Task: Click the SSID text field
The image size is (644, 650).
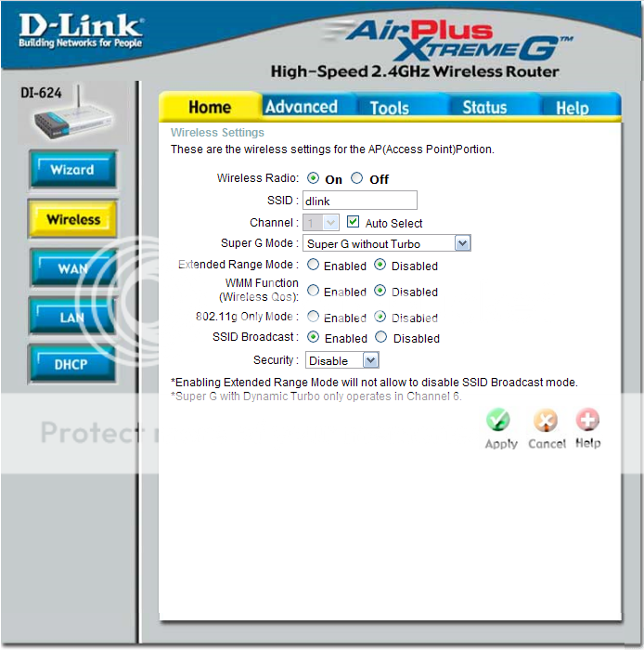Action: coord(360,201)
